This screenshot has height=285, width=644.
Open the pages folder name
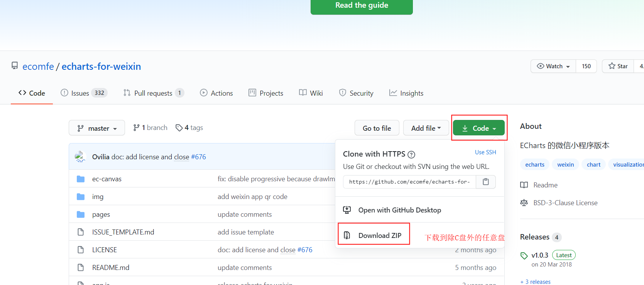pyautogui.click(x=101, y=214)
